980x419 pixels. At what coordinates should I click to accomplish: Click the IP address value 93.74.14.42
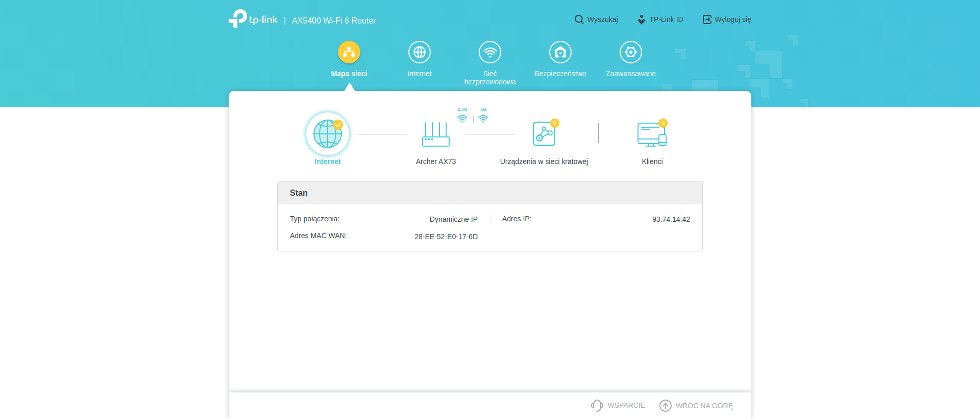pos(671,219)
